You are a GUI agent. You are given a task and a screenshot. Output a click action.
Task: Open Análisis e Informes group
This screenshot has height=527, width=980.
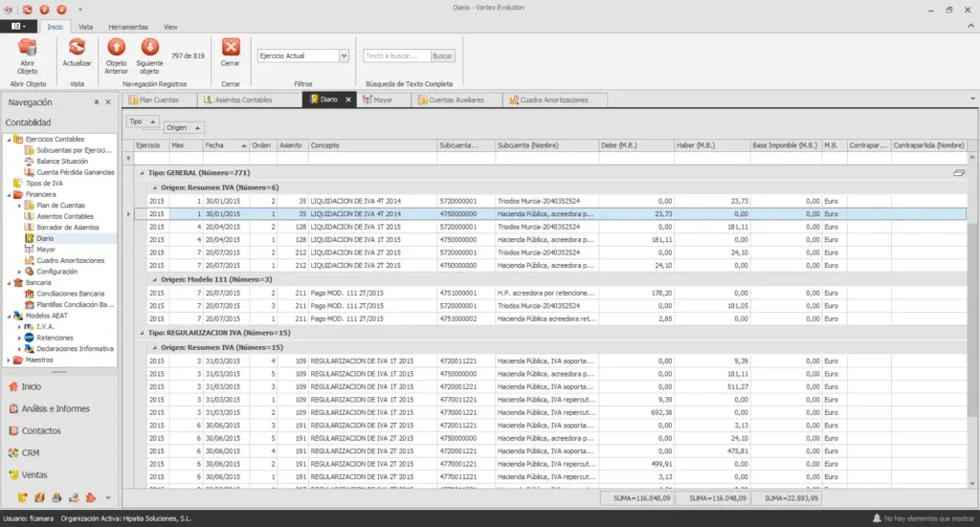tap(56, 408)
